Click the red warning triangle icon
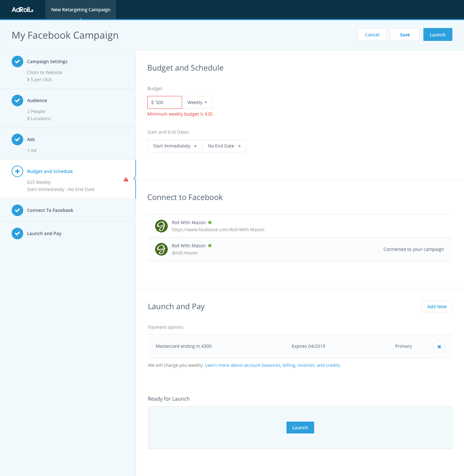This screenshot has width=464, height=476. click(x=126, y=179)
